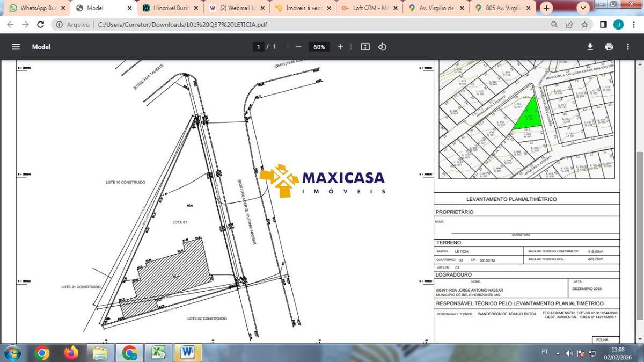Reload the current page
Viewport: 644px width, 362px height.
point(40,25)
